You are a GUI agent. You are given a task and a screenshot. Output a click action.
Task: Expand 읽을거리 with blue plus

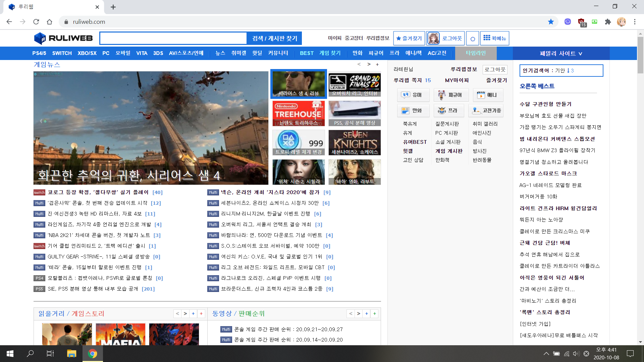click(193, 314)
